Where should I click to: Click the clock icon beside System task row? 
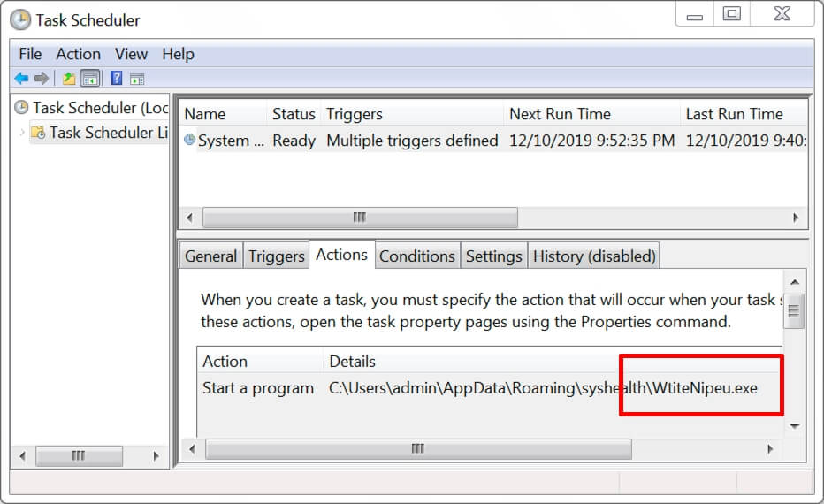(189, 140)
